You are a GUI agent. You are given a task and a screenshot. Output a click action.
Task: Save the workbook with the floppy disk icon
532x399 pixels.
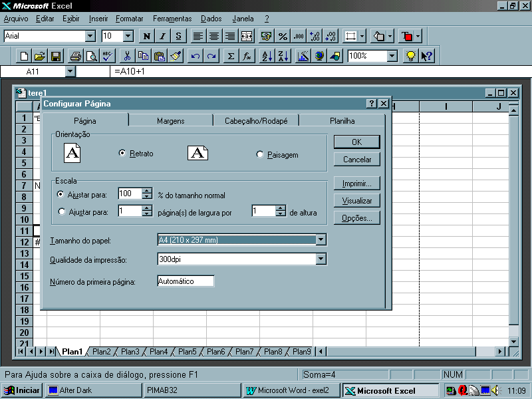pyautogui.click(x=56, y=56)
